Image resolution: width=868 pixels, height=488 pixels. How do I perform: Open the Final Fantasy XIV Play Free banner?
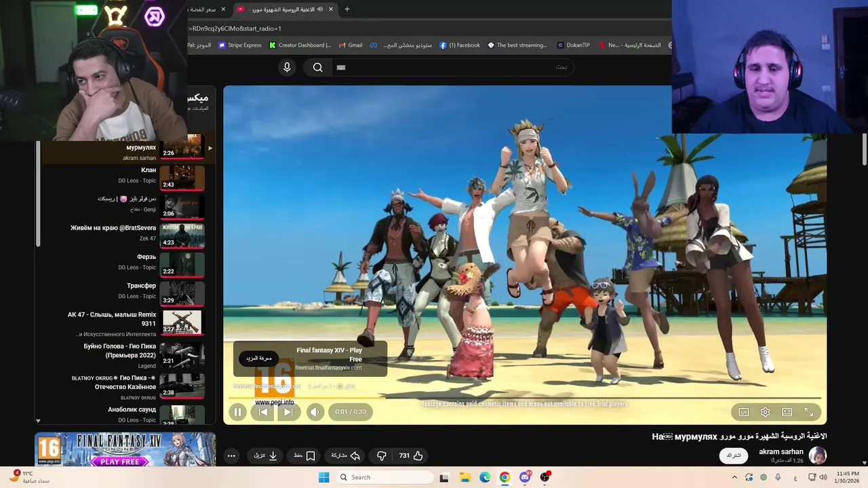click(x=125, y=449)
